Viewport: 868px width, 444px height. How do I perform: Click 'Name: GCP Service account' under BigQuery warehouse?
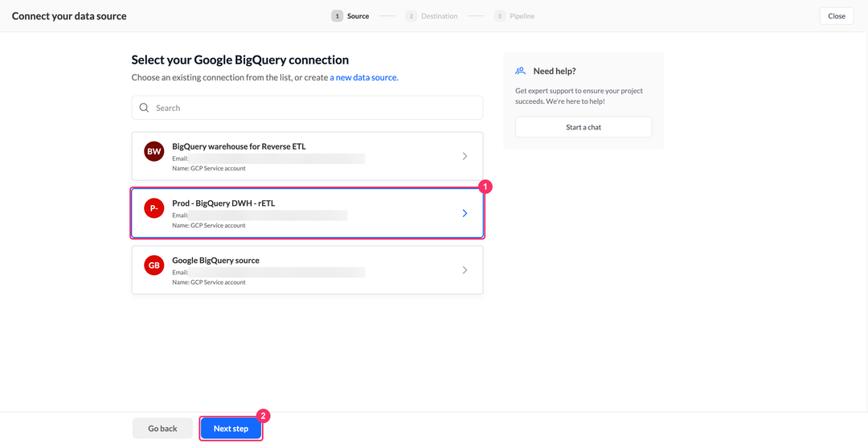(209, 168)
